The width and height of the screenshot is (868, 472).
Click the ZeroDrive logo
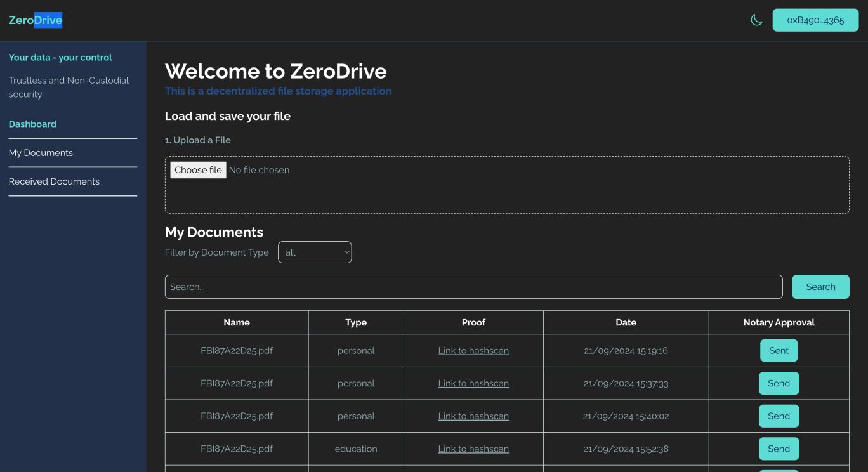pyautogui.click(x=36, y=20)
